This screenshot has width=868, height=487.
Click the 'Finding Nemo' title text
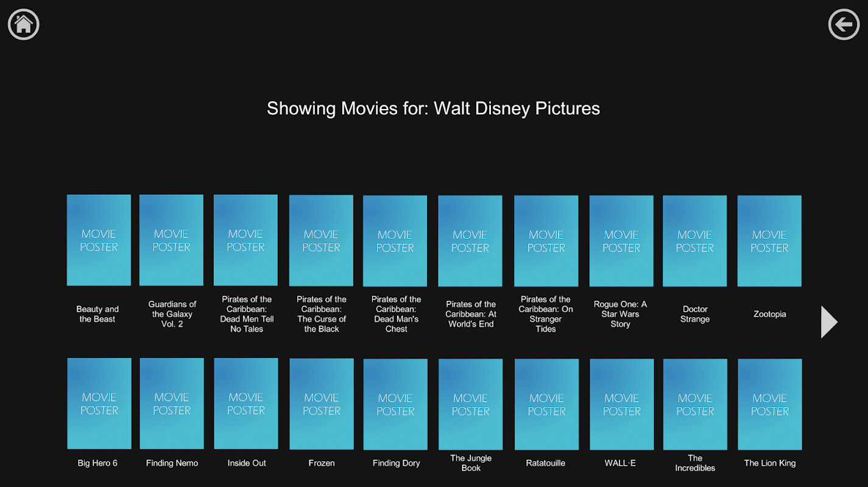172,463
